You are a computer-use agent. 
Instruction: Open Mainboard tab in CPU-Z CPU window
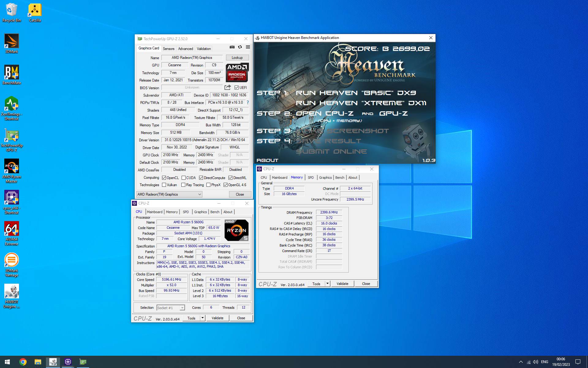155,212
